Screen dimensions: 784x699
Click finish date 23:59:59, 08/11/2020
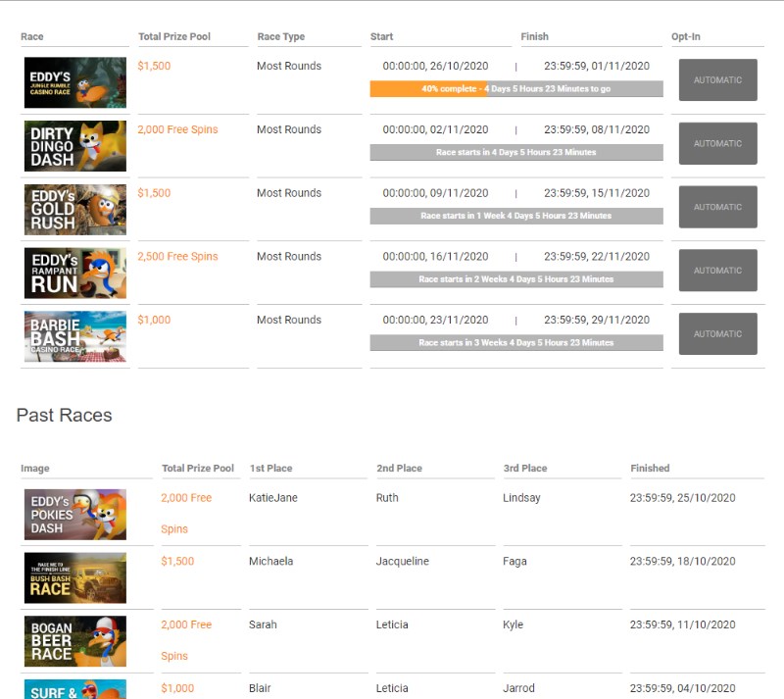coord(597,129)
